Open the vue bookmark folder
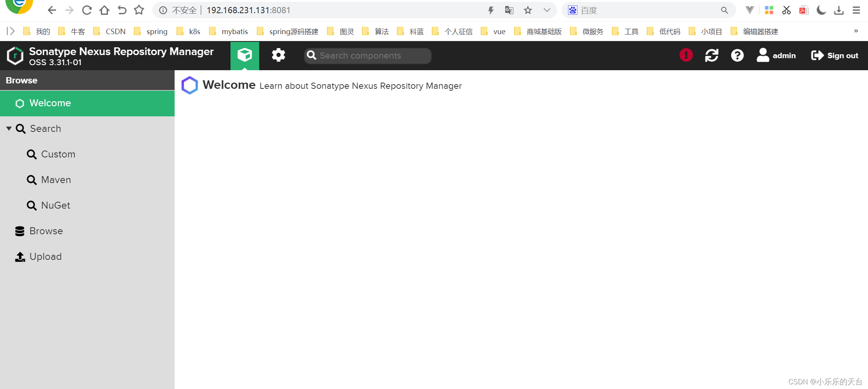 pos(493,31)
